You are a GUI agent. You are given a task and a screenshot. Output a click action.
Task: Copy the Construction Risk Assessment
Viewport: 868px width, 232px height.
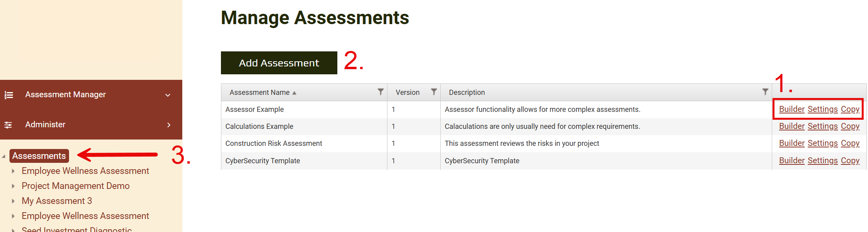tap(850, 143)
